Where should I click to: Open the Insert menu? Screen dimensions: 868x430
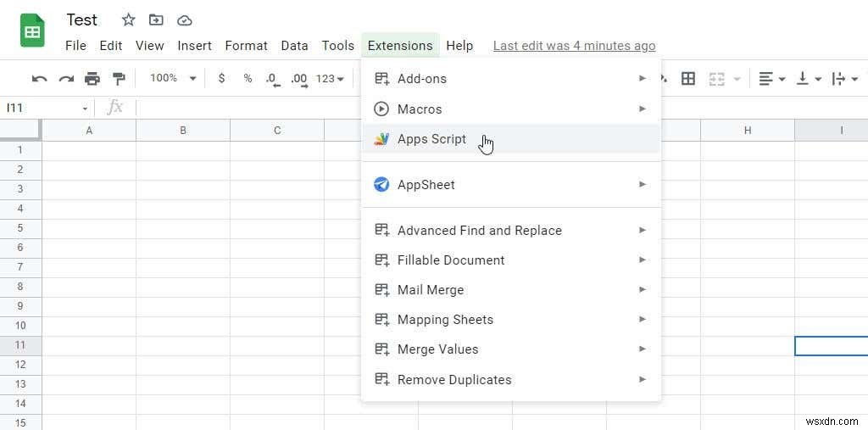[194, 46]
